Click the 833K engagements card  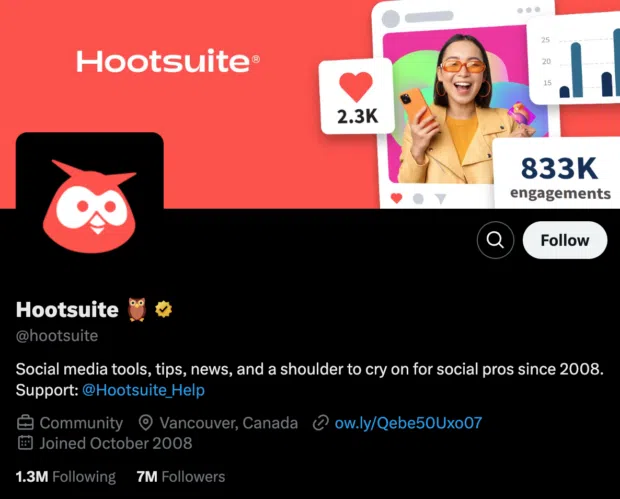pos(558,174)
